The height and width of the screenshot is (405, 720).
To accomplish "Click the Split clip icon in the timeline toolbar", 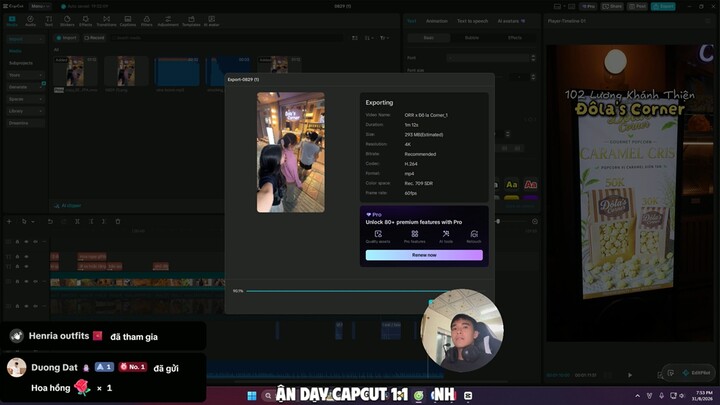I will [78, 221].
